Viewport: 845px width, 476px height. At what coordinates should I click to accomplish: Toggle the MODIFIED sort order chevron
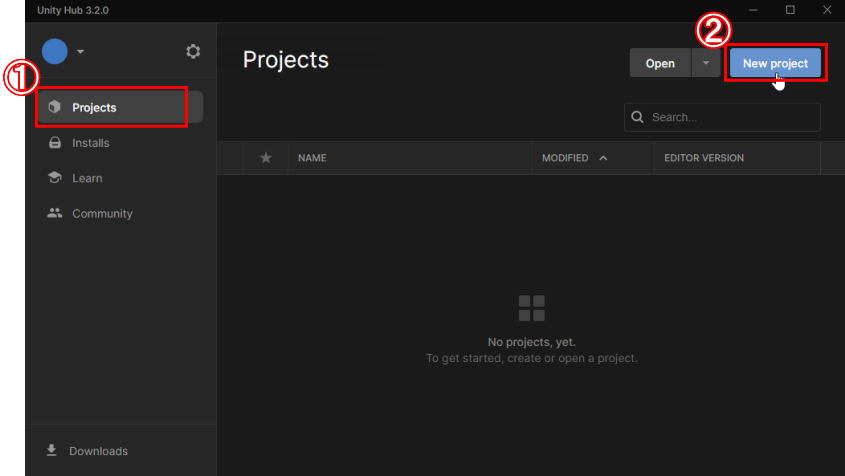[603, 158]
